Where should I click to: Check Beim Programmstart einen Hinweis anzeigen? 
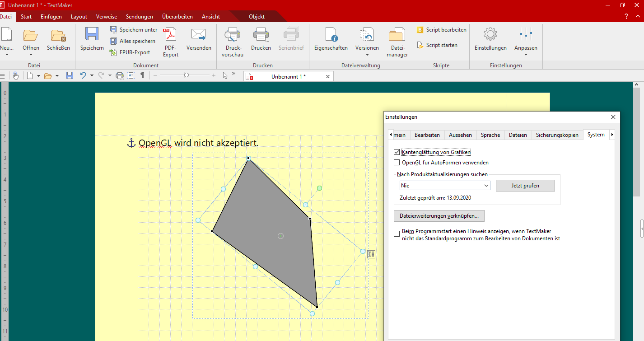tap(397, 234)
